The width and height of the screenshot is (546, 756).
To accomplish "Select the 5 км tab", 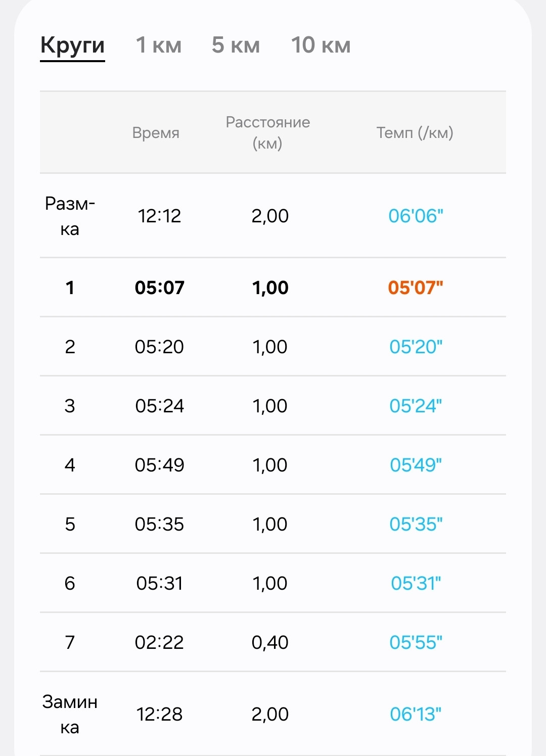I will pyautogui.click(x=236, y=45).
